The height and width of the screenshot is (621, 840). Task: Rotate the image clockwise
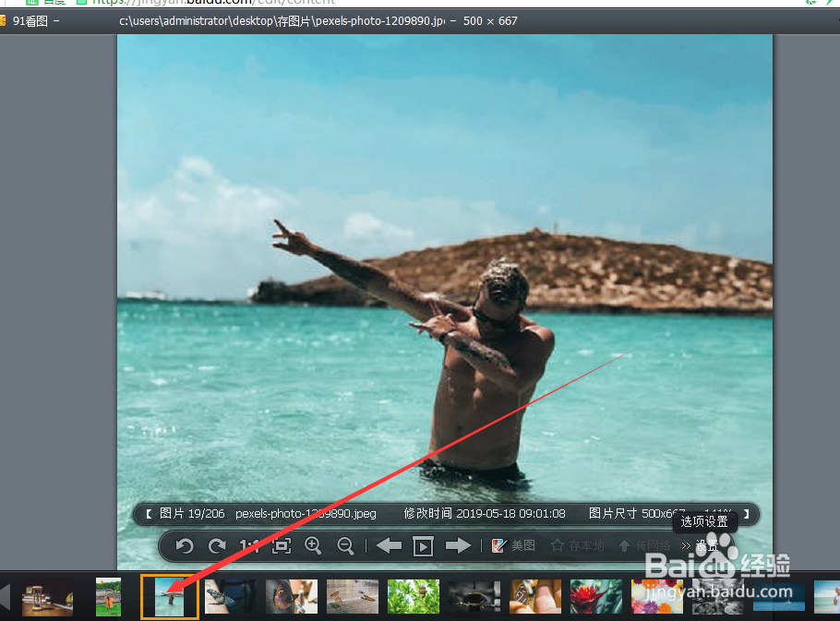tap(217, 546)
